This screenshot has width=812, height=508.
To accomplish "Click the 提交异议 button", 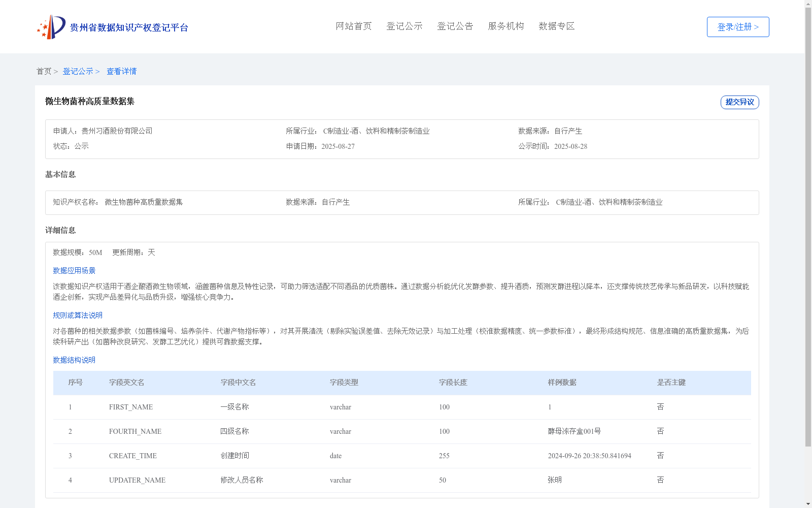I will 739,102.
